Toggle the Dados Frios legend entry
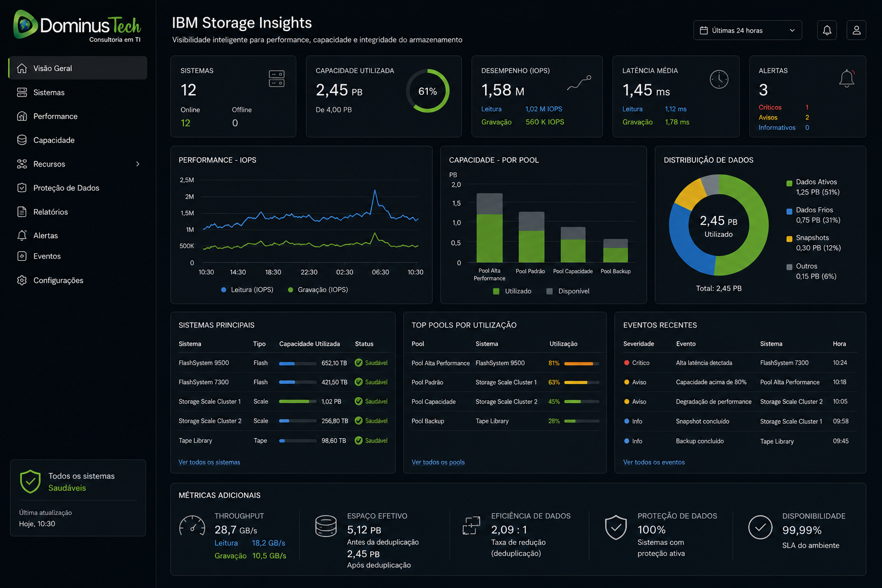The height and width of the screenshot is (588, 882). pos(813,215)
